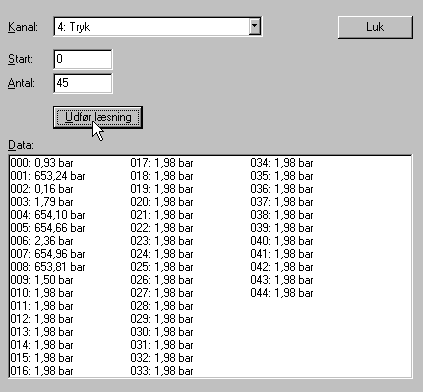Viewport: 423px width, 392px height.
Task: Select data row '007: 654,96 bar'
Action: pos(48,254)
